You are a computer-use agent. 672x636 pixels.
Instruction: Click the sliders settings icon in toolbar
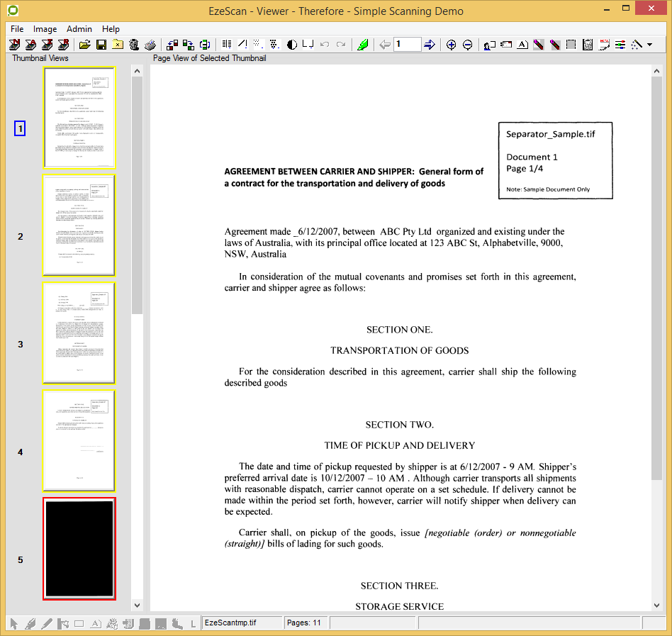620,45
